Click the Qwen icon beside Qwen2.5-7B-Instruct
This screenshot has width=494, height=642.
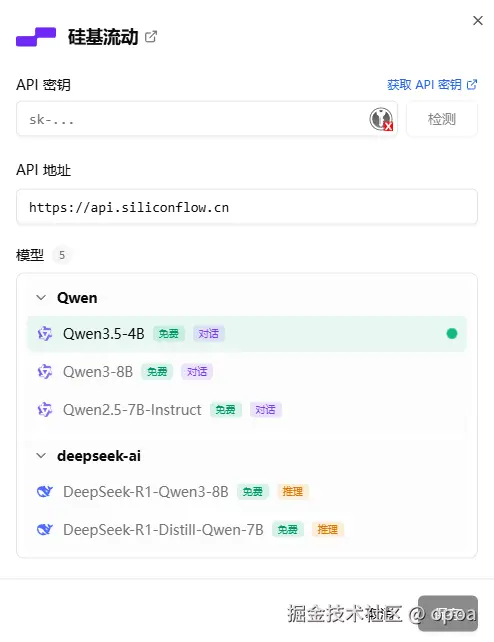[45, 410]
